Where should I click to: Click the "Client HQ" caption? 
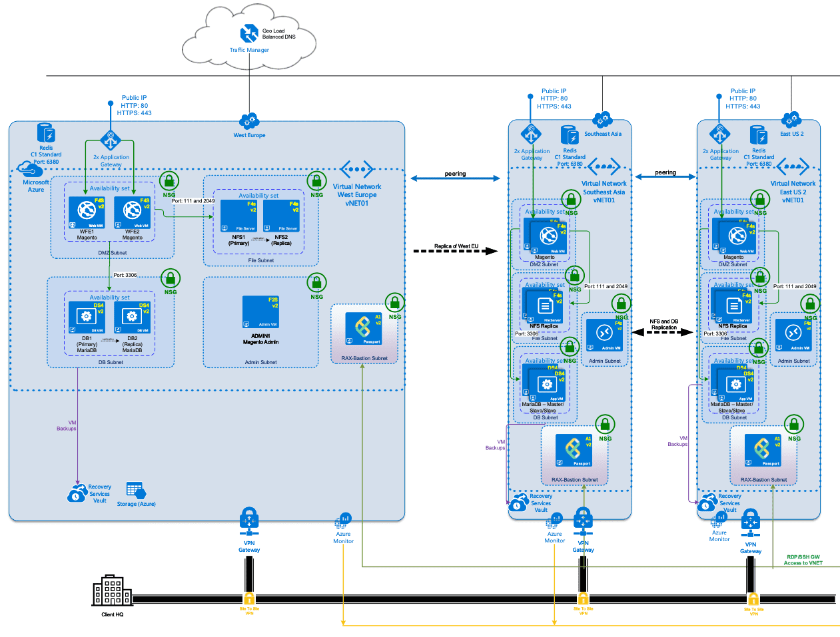(113, 614)
